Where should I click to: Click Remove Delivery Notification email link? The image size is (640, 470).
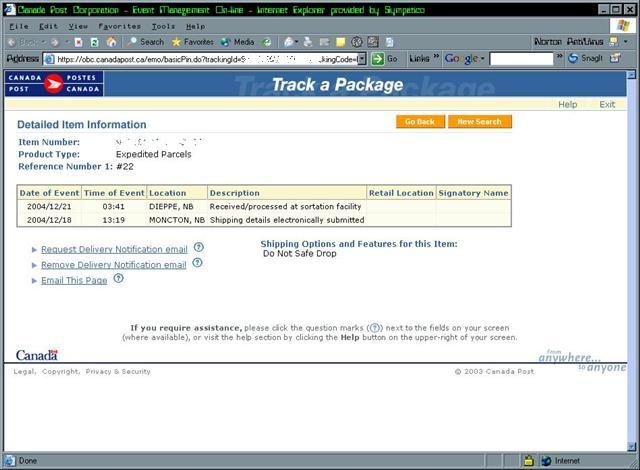tap(113, 265)
